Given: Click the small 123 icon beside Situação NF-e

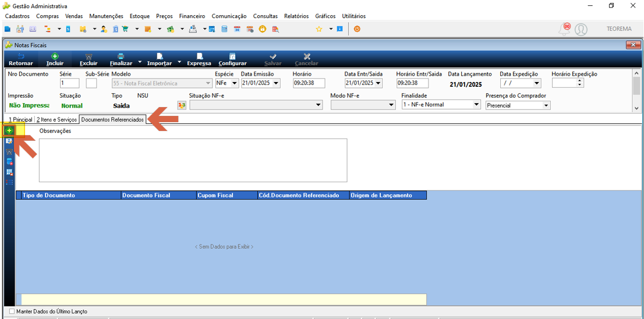Looking at the screenshot, I should click(182, 105).
